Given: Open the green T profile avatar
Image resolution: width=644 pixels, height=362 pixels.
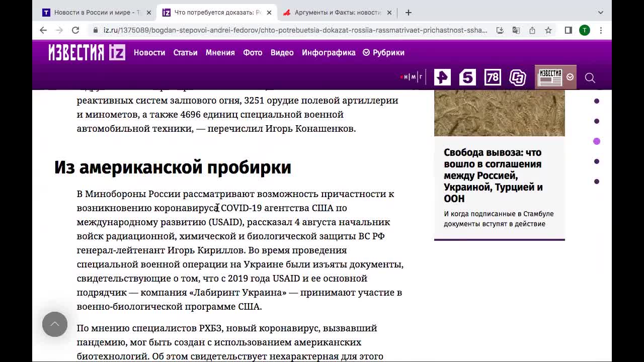Looking at the screenshot, I should pos(585,30).
